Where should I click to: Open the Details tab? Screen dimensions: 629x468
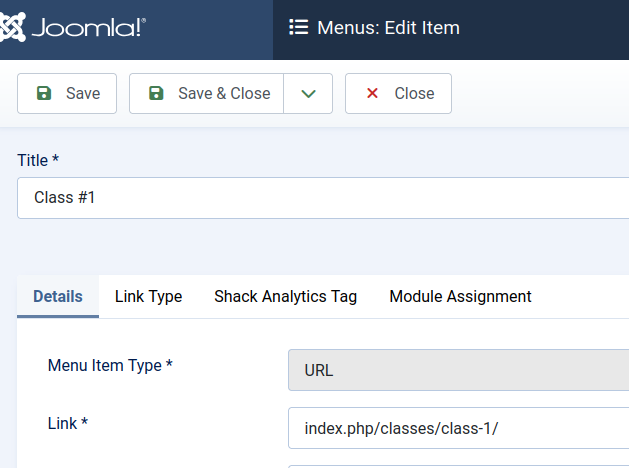(58, 297)
